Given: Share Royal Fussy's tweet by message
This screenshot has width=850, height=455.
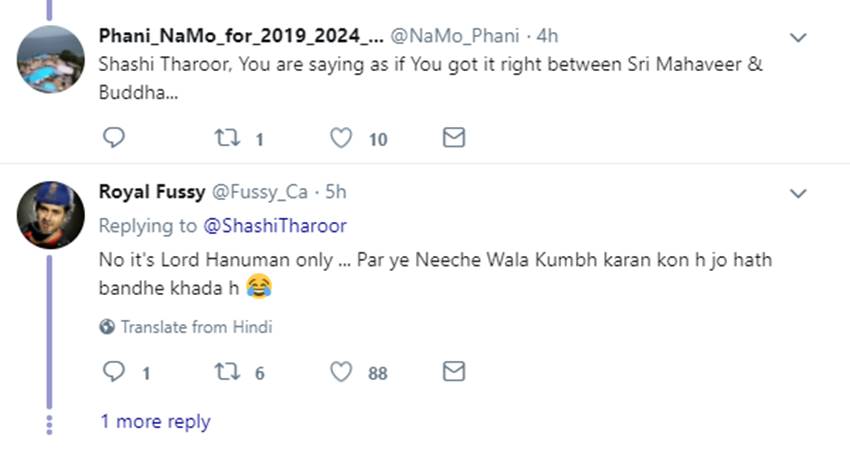Looking at the screenshot, I should (454, 372).
